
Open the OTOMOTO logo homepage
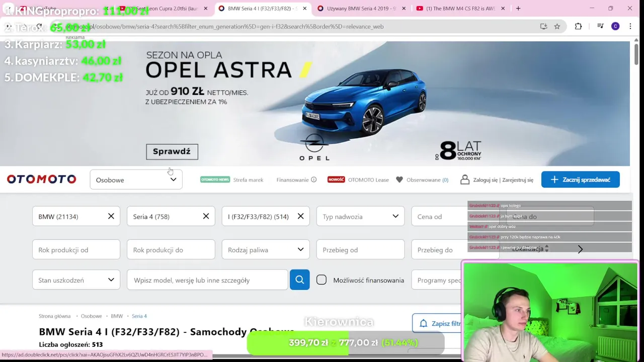pyautogui.click(x=41, y=179)
